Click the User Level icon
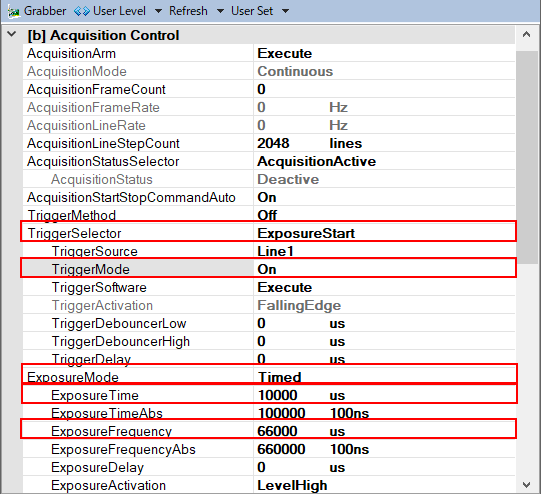The image size is (541, 494). click(x=82, y=11)
